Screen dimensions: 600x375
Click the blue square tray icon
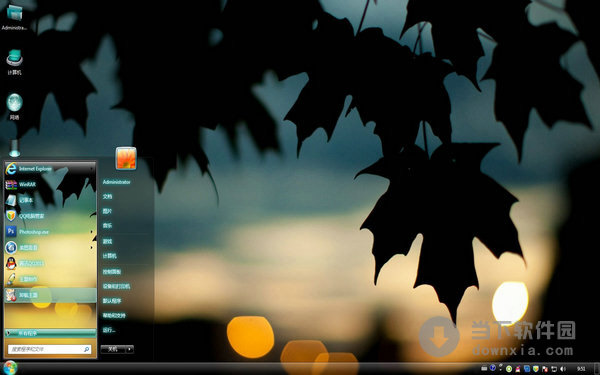tap(527, 369)
